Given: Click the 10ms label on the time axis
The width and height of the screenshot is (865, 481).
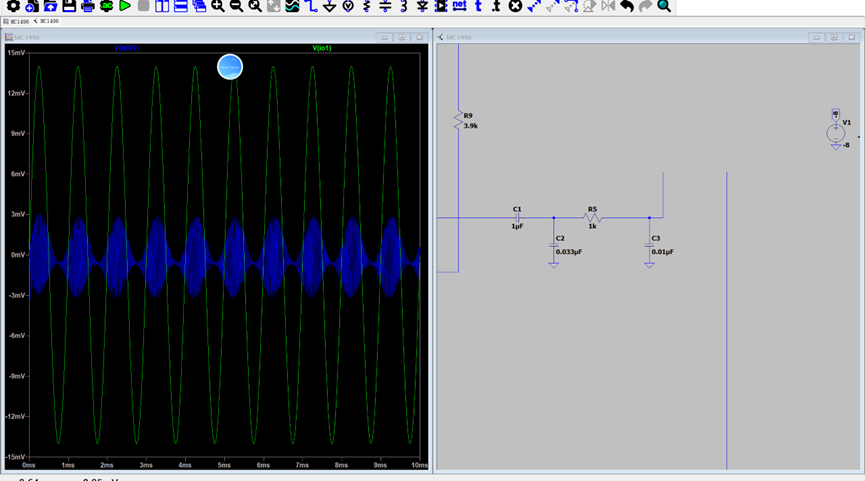Looking at the screenshot, I should [419, 466].
